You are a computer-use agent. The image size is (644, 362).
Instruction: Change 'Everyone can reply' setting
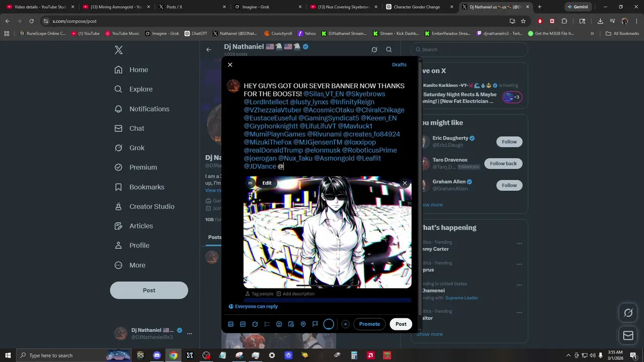[253, 306]
